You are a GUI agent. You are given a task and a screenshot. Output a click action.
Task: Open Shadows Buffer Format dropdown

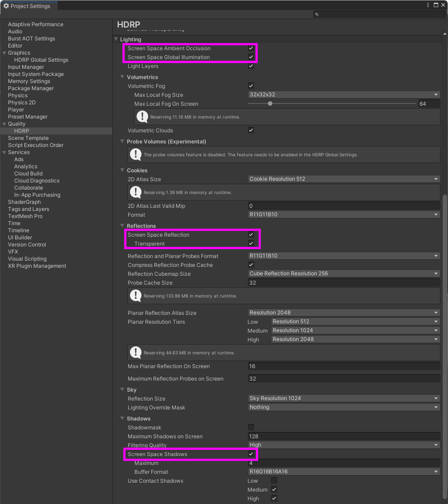click(x=344, y=472)
